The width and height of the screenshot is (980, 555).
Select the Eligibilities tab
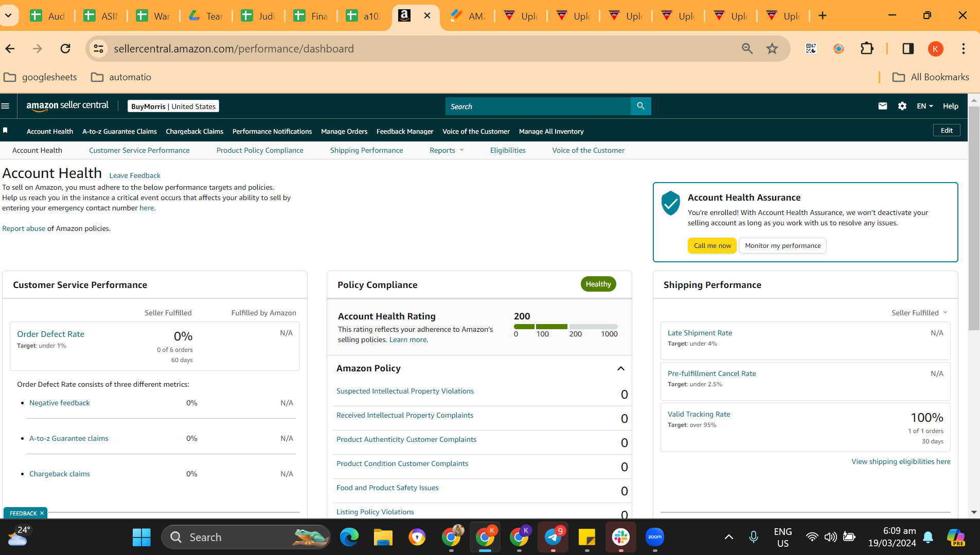[x=508, y=150]
